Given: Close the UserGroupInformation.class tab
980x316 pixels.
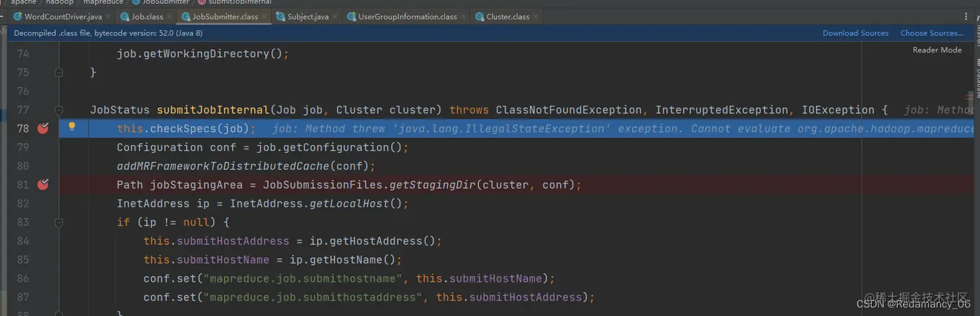Looking at the screenshot, I should tap(463, 17).
